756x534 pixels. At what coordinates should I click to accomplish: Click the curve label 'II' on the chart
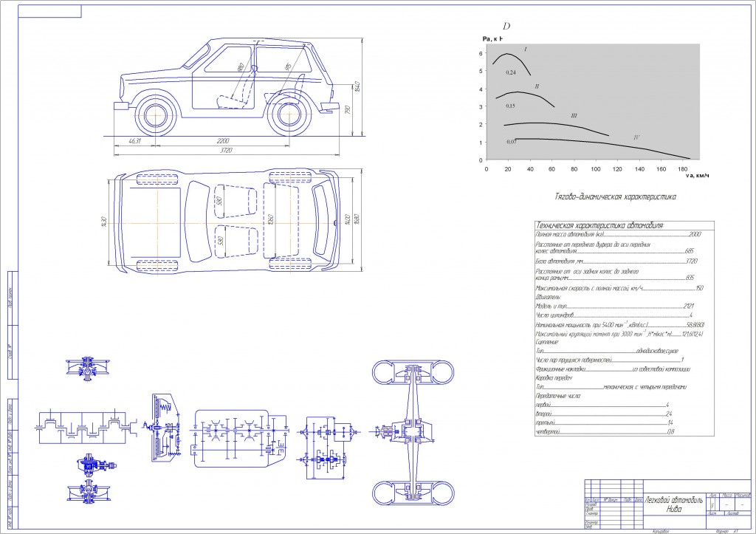click(537, 87)
